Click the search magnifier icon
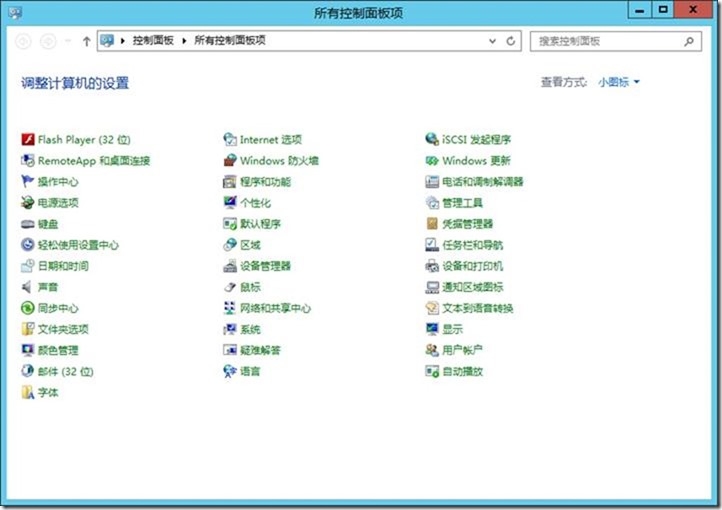Image resolution: width=722 pixels, height=510 pixels. point(689,41)
